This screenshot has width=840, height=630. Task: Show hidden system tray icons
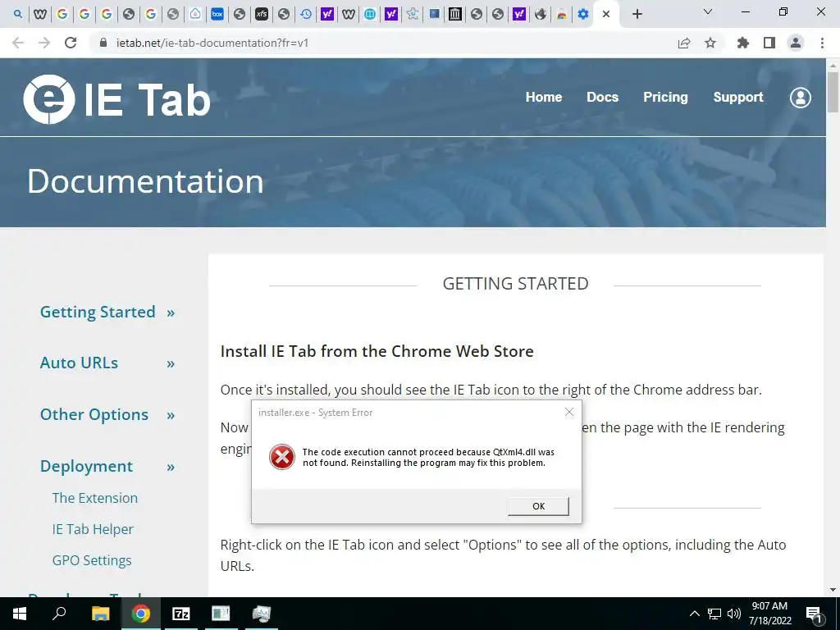tap(694, 614)
